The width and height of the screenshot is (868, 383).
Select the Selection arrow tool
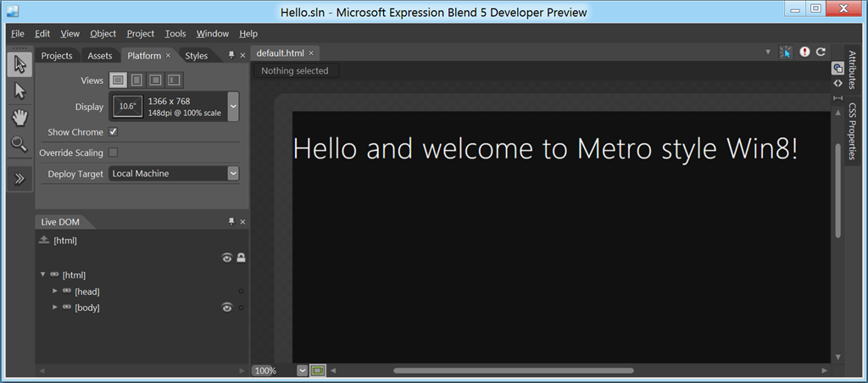click(20, 64)
